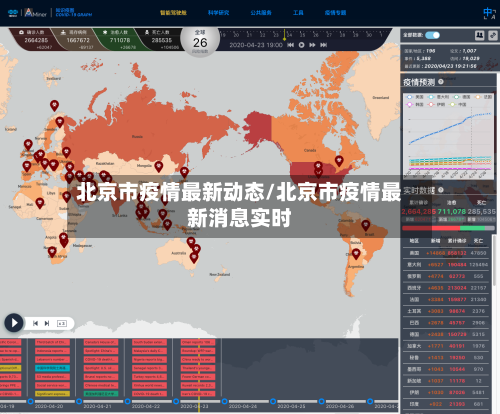Viewport: 500px width, 414px height.
Task: Click the timeline node before 2020-04-20
Action: [x=30, y=401]
